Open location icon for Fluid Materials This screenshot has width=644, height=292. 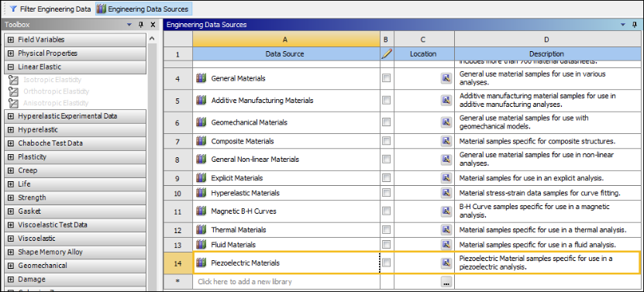click(x=446, y=244)
